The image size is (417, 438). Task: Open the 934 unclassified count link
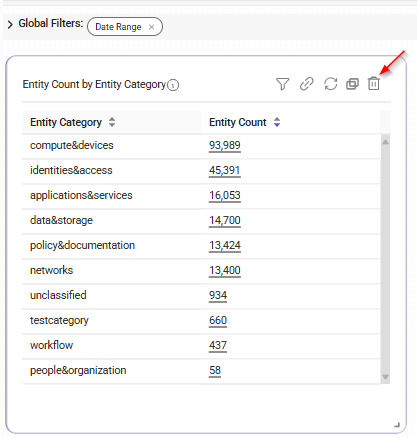coord(218,296)
